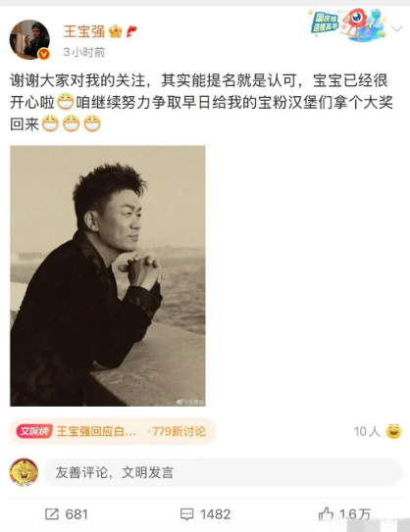Click the orange verified V badge
Screen dimensions: 410x532
coord(44,54)
